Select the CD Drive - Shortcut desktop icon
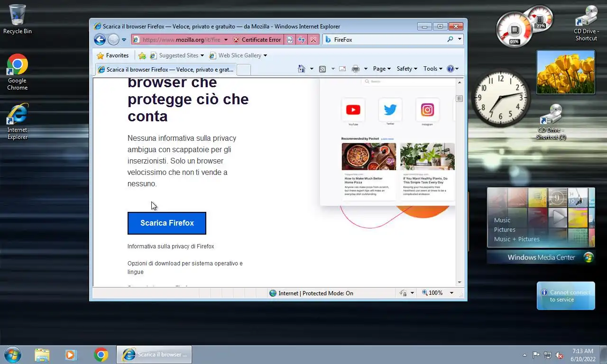 coord(587,23)
